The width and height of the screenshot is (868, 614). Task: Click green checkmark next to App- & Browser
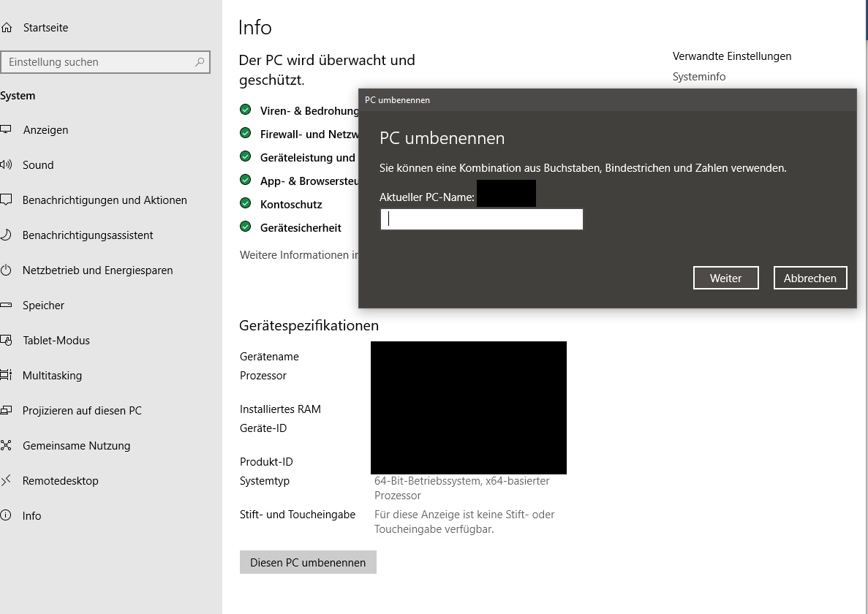click(x=245, y=180)
